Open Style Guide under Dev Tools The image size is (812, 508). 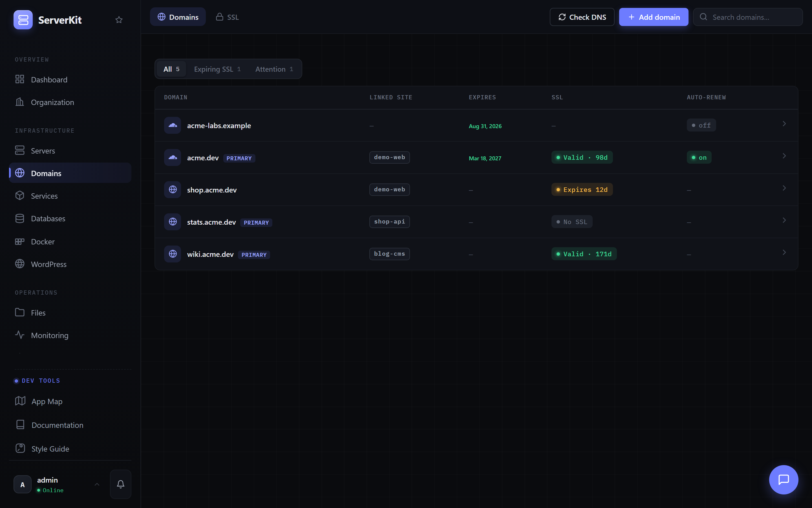click(70, 448)
